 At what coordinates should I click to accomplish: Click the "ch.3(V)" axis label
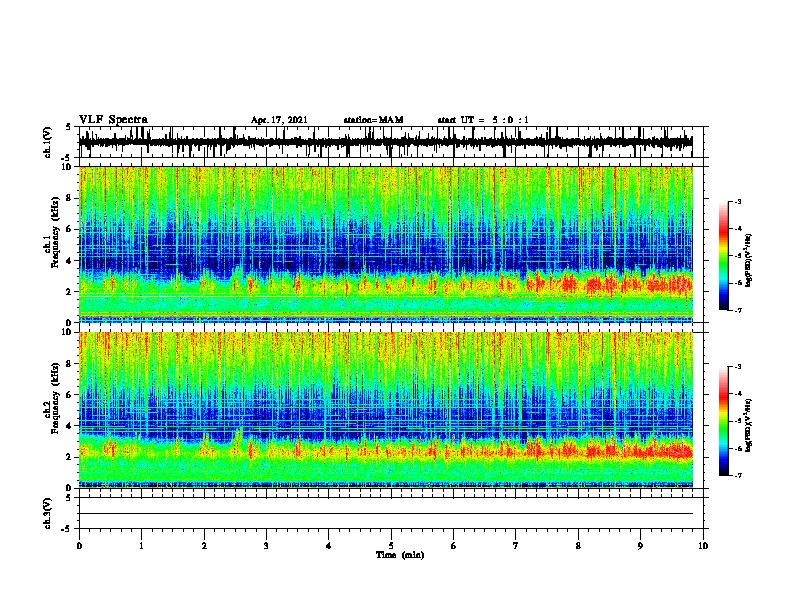coord(48,513)
